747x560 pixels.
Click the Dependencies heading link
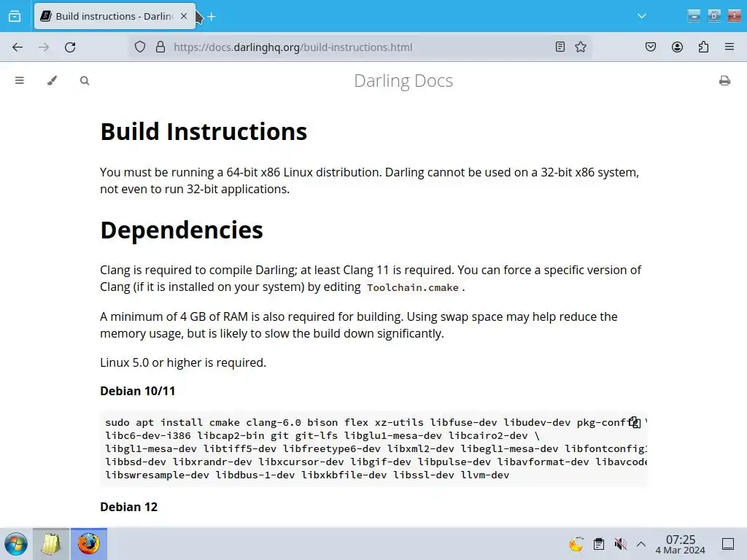coord(182,230)
